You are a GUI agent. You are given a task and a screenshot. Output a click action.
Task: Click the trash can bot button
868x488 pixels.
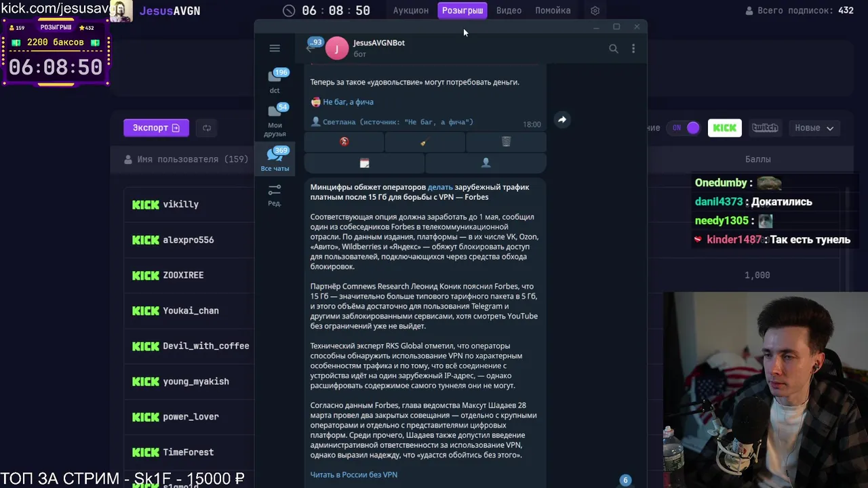click(x=506, y=142)
